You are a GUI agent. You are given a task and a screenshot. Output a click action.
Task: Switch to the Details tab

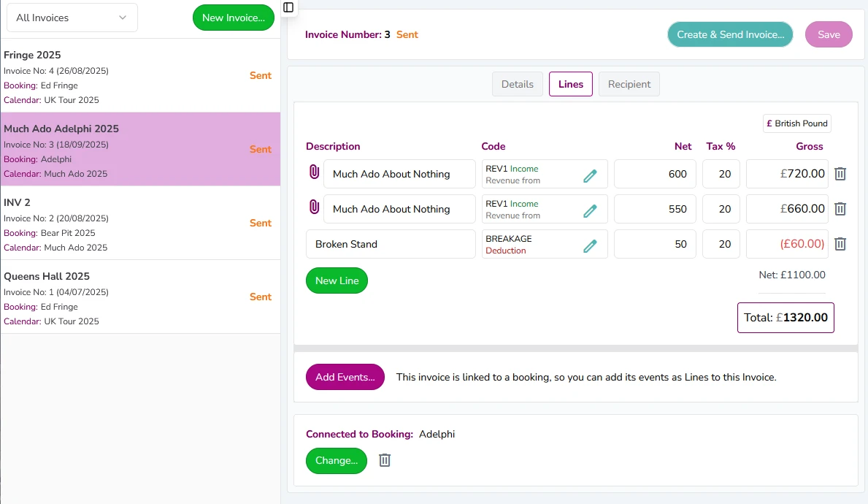tap(517, 83)
